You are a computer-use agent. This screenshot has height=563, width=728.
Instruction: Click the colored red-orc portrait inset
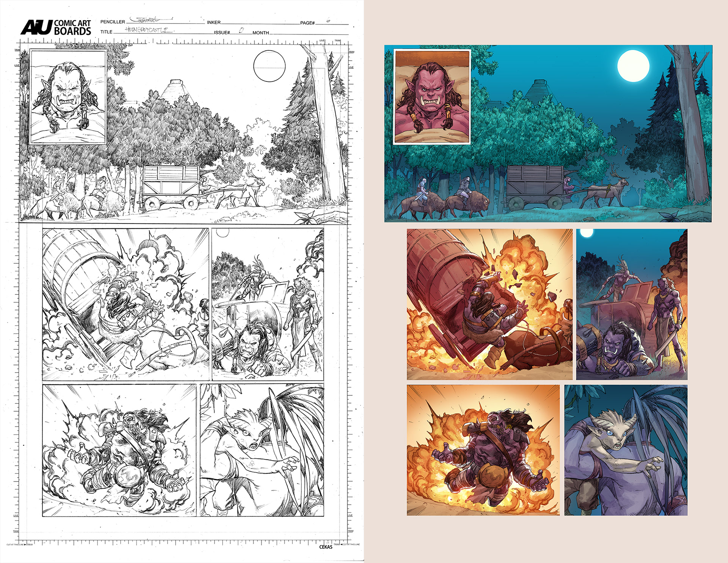(x=432, y=97)
